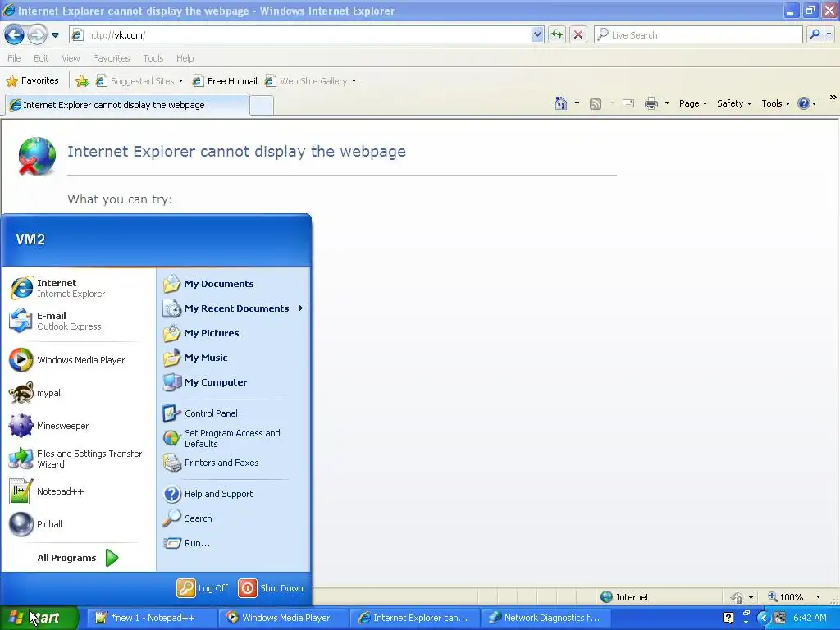Launch Windows Media Player from Start menu
Screen dimensions: 840x630
78,360
